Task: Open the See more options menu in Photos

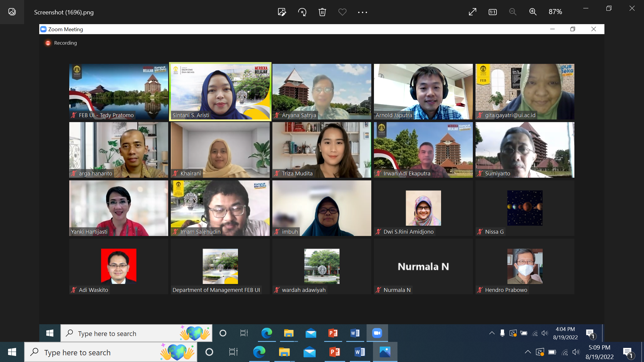Action: 362,12
